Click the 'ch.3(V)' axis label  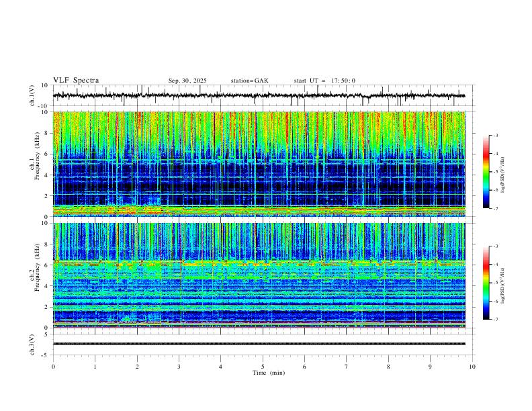pyautogui.click(x=32, y=345)
